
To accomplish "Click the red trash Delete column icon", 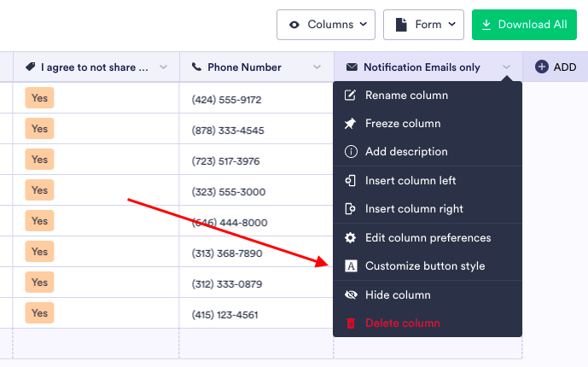I will pos(350,323).
